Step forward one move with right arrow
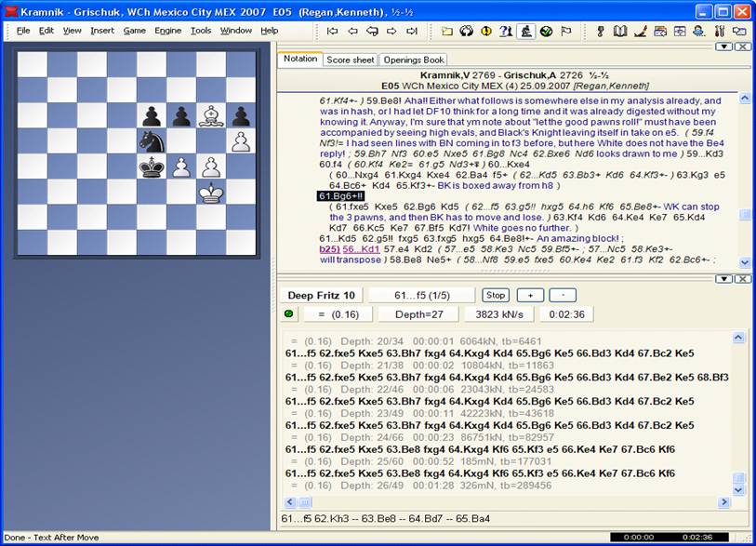 tap(391, 31)
